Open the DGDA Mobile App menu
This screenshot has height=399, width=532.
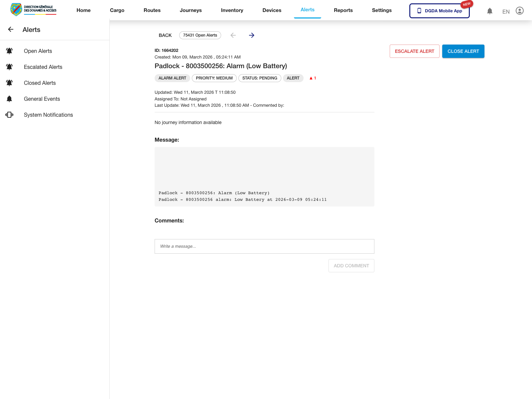pyautogui.click(x=439, y=11)
